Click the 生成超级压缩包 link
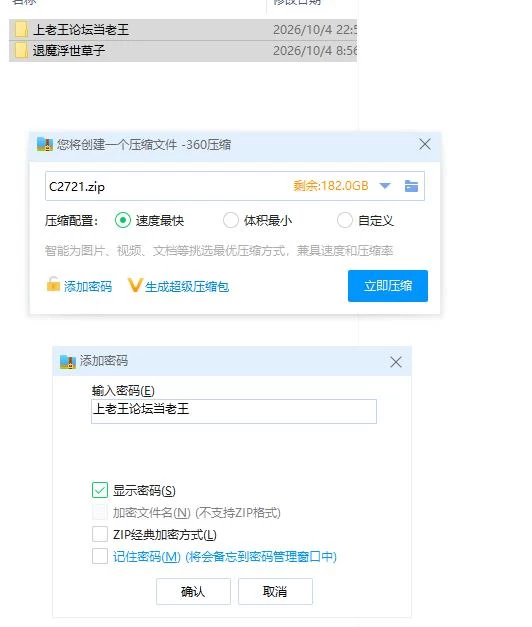The width and height of the screenshot is (532, 627). point(187,286)
